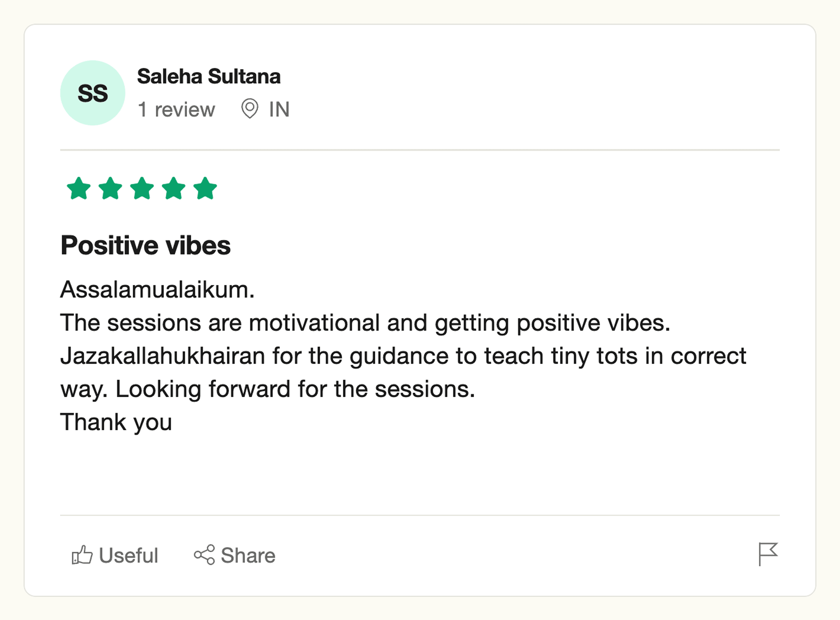This screenshot has height=620, width=840.
Task: Click the fourth green rating star
Action: 174,189
